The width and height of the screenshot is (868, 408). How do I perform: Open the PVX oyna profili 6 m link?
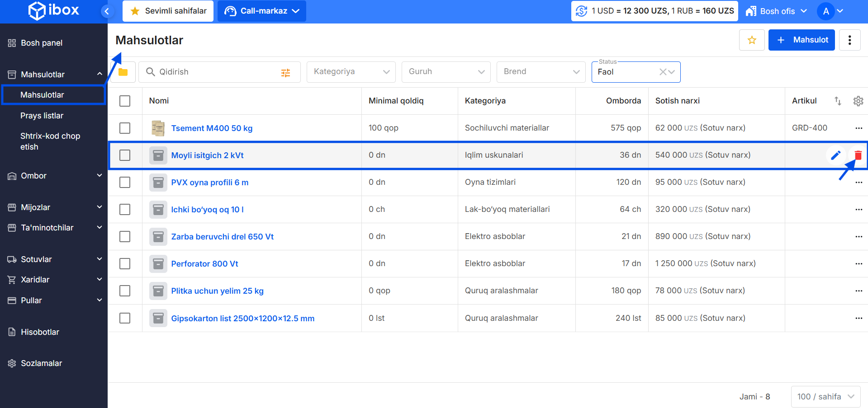coord(209,183)
